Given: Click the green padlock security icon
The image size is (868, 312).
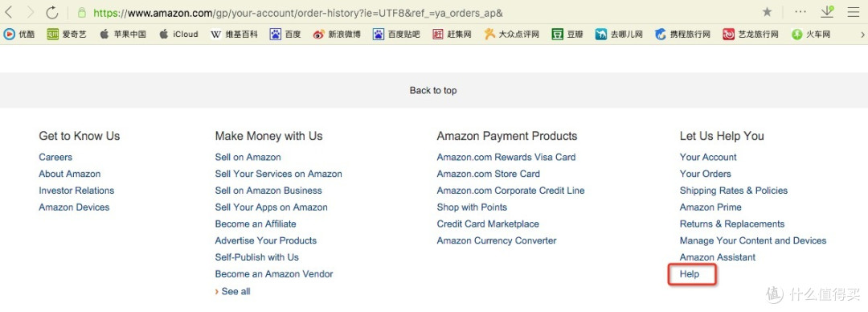Looking at the screenshot, I should tap(82, 12).
